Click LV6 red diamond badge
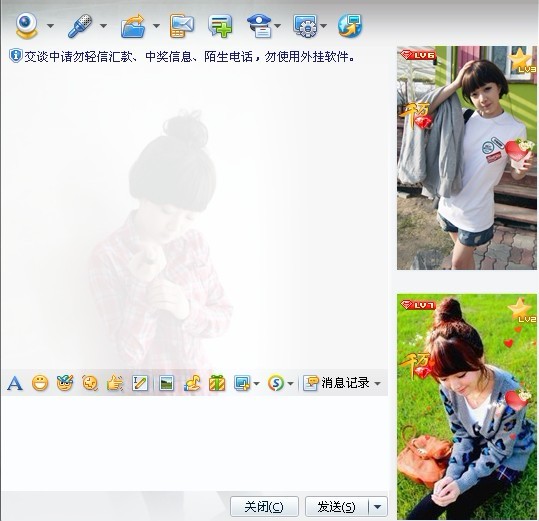The height and width of the screenshot is (521, 539). 418,55
